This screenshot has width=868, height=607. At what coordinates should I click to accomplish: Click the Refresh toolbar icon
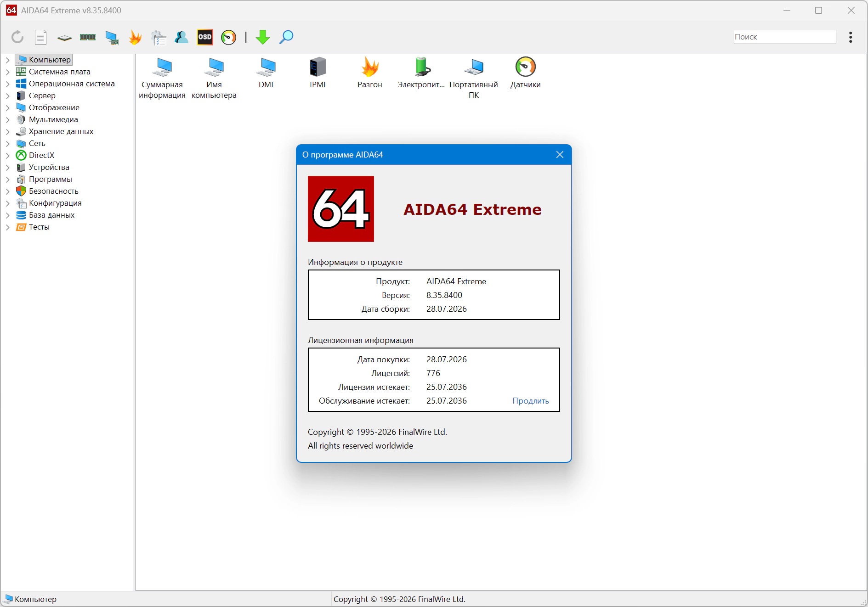click(17, 37)
